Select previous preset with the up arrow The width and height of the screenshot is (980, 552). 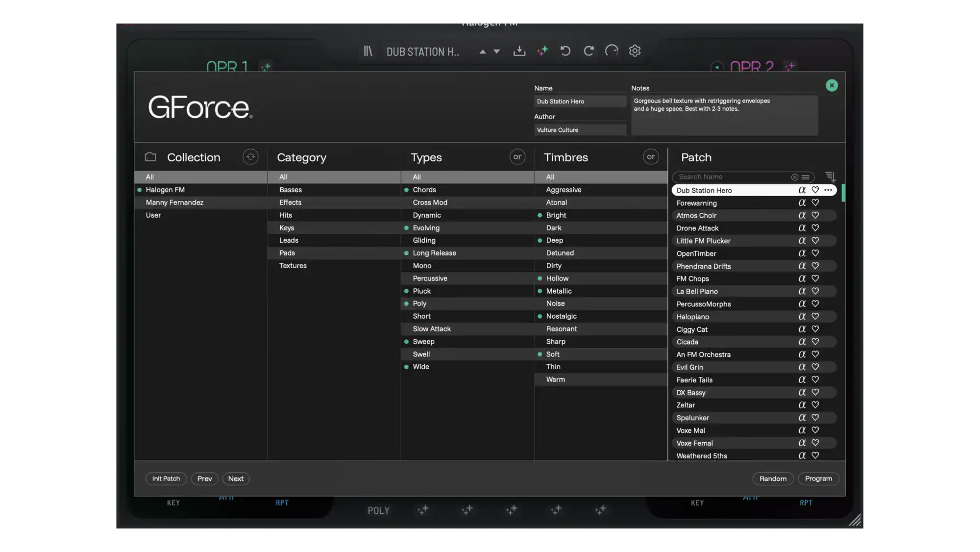click(483, 51)
